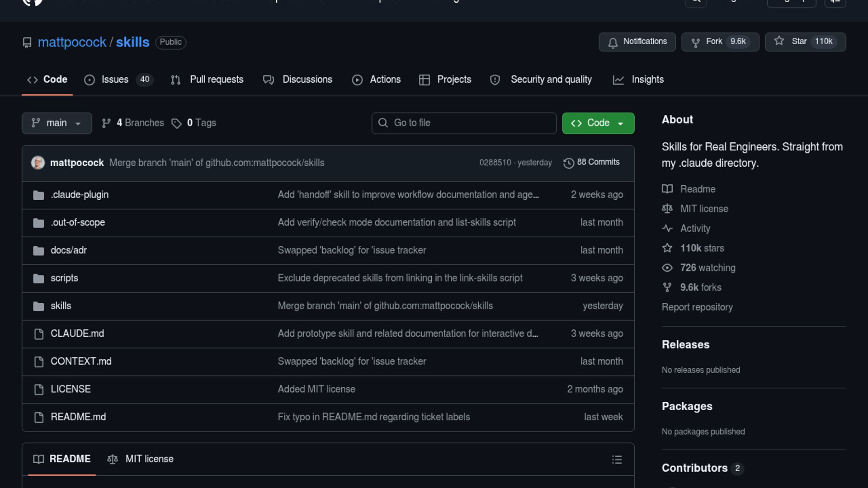This screenshot has width=868, height=488.
Task: Open the skills folder name in file list
Action: coord(61,306)
